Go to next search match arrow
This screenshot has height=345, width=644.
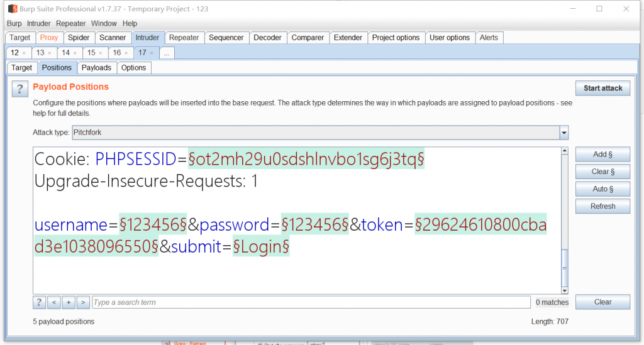83,302
